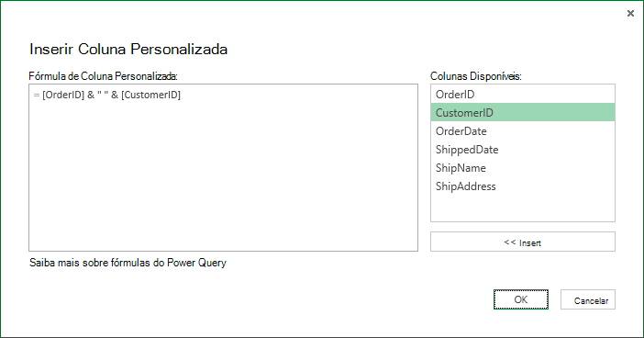Confirm with the OK button

click(x=521, y=299)
